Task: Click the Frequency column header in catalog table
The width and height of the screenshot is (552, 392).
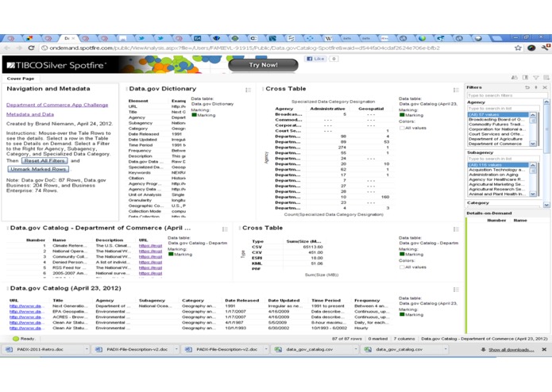Action: pyautogui.click(x=367, y=300)
